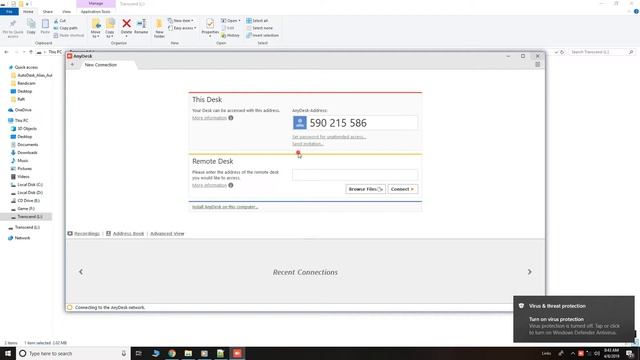Click Select all in Explorer ribbon

pos(257,20)
